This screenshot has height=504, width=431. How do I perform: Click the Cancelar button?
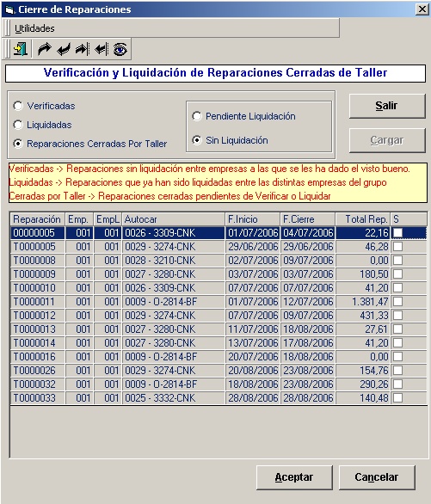[x=377, y=477]
